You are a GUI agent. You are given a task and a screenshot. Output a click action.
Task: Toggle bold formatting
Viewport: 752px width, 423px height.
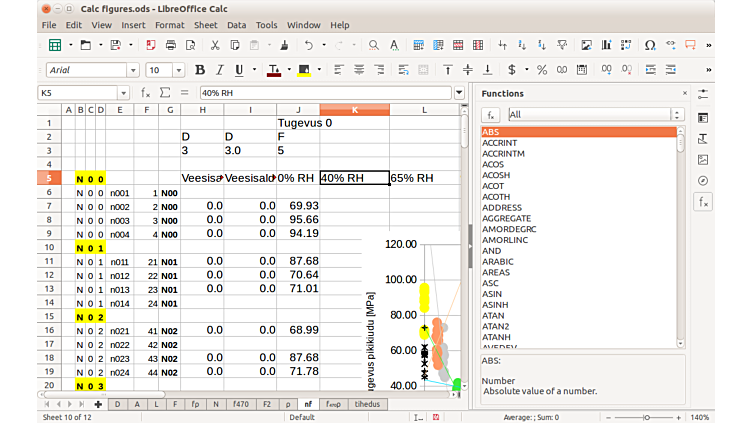pyautogui.click(x=200, y=70)
